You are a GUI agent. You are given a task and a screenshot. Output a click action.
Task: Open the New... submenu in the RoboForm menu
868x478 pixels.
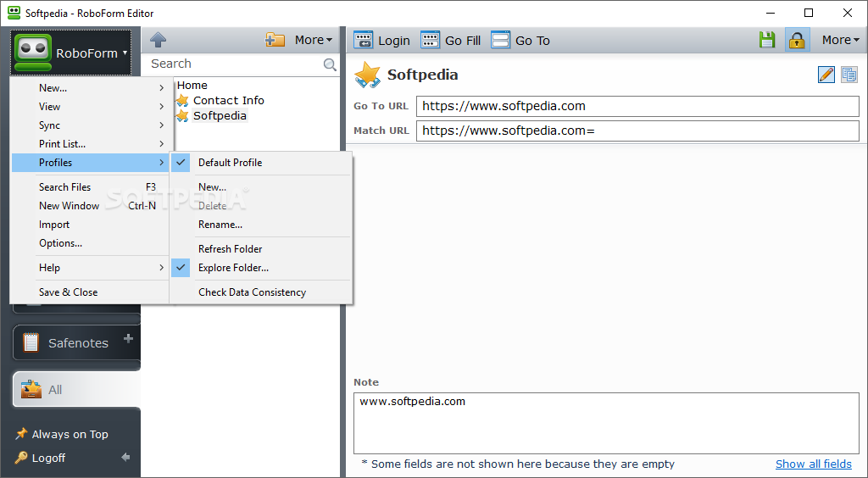coord(90,88)
